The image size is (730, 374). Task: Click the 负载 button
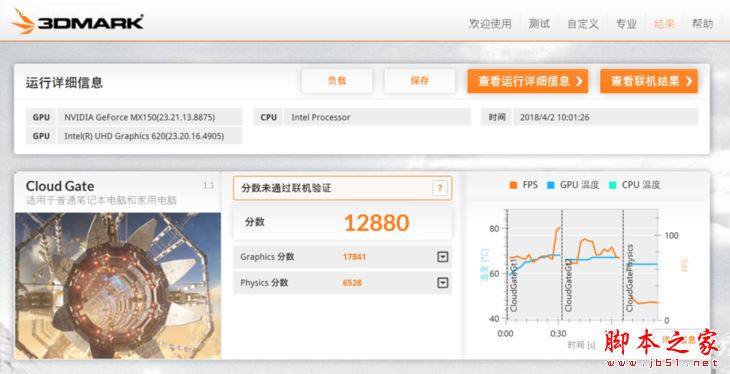[337, 81]
